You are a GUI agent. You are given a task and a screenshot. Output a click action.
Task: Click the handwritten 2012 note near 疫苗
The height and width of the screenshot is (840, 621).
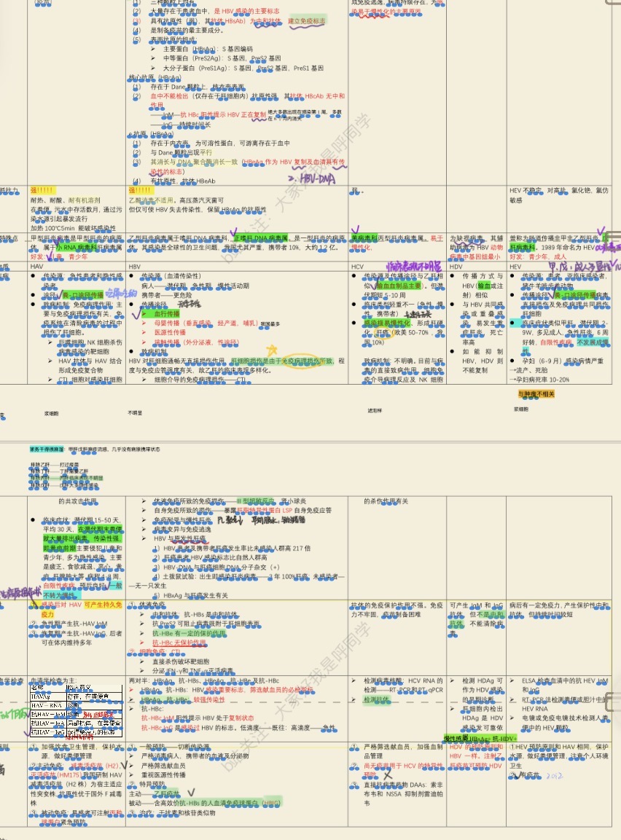pos(555,777)
